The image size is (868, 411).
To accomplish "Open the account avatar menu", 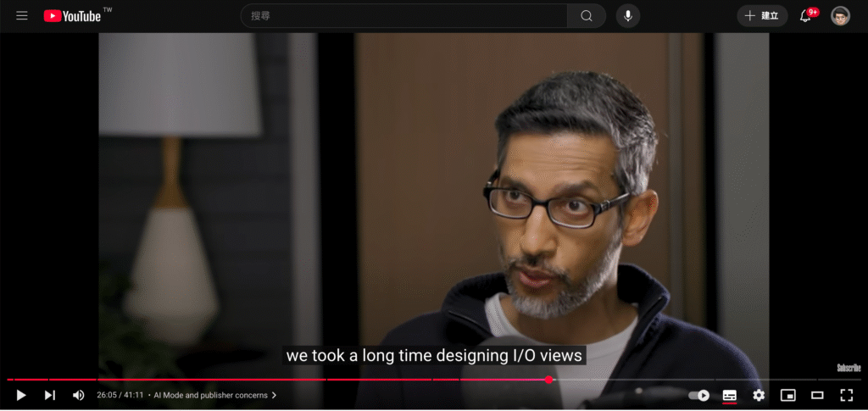I will [840, 16].
